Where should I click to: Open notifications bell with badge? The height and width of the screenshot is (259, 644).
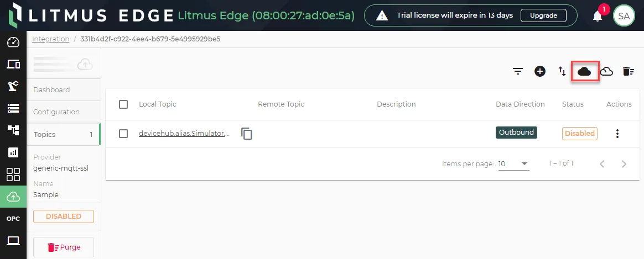[598, 16]
